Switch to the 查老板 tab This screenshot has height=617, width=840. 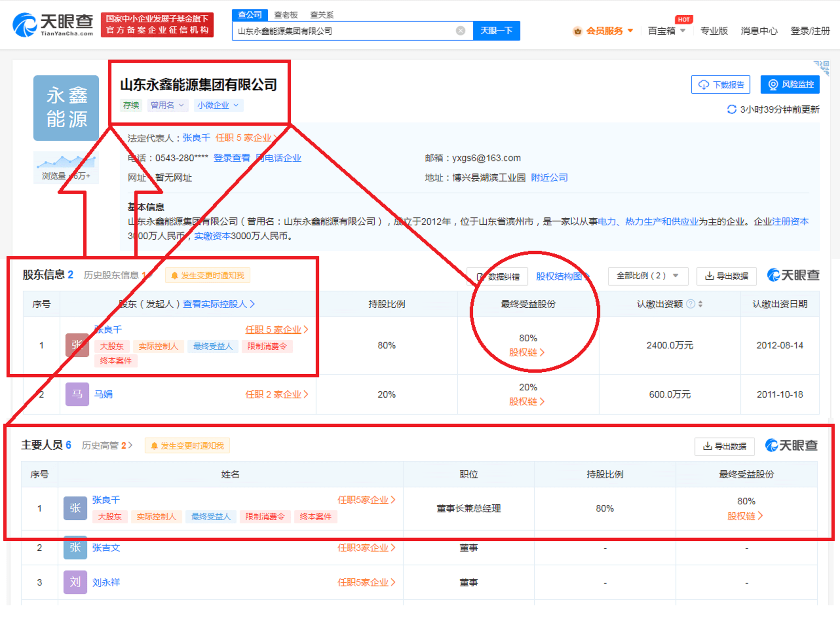point(286,15)
